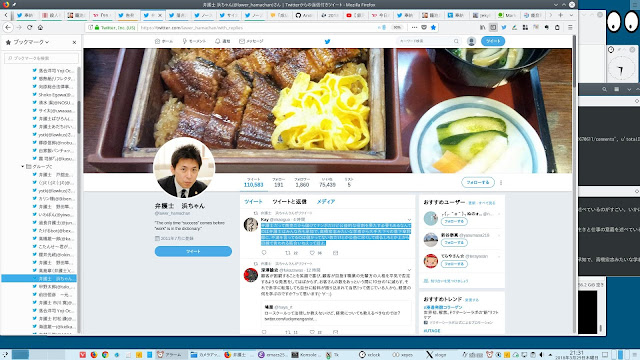The height and width of the screenshot is (360, 640).
Task: Open the three-dot menu beside profile follow button
Action: [x=501, y=182]
